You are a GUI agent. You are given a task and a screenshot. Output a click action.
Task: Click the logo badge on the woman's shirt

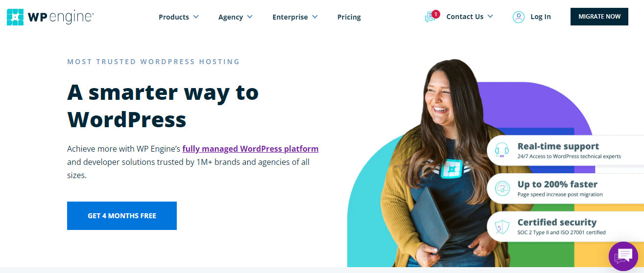(450, 169)
